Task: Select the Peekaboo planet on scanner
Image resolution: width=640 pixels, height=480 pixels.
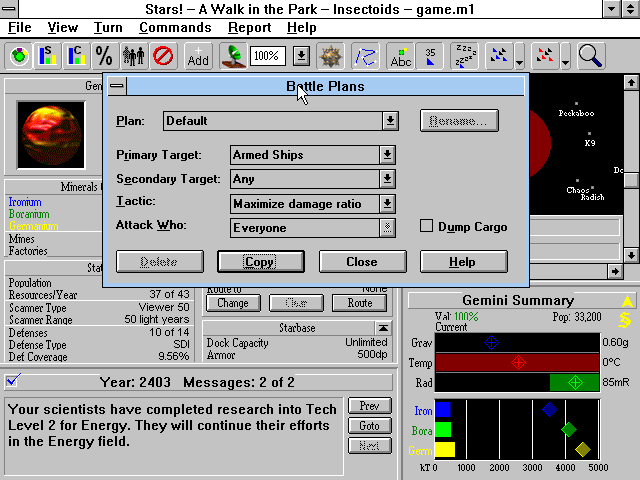Action: (576, 104)
